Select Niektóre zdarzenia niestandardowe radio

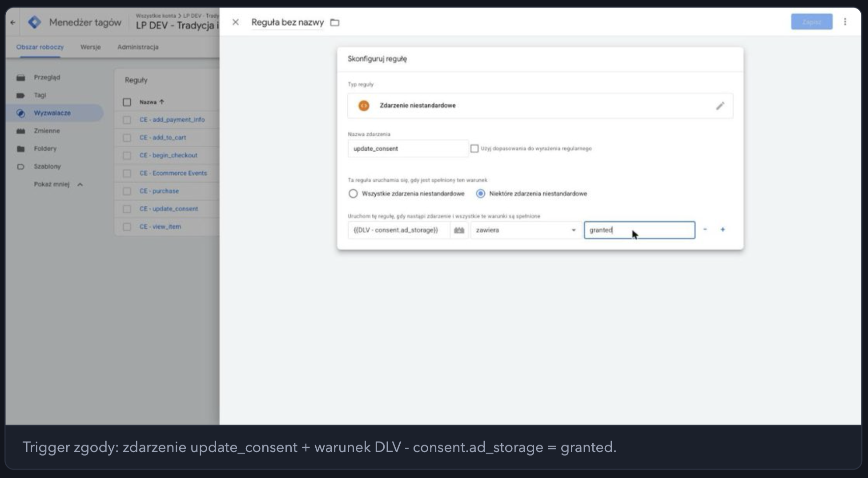coord(481,194)
